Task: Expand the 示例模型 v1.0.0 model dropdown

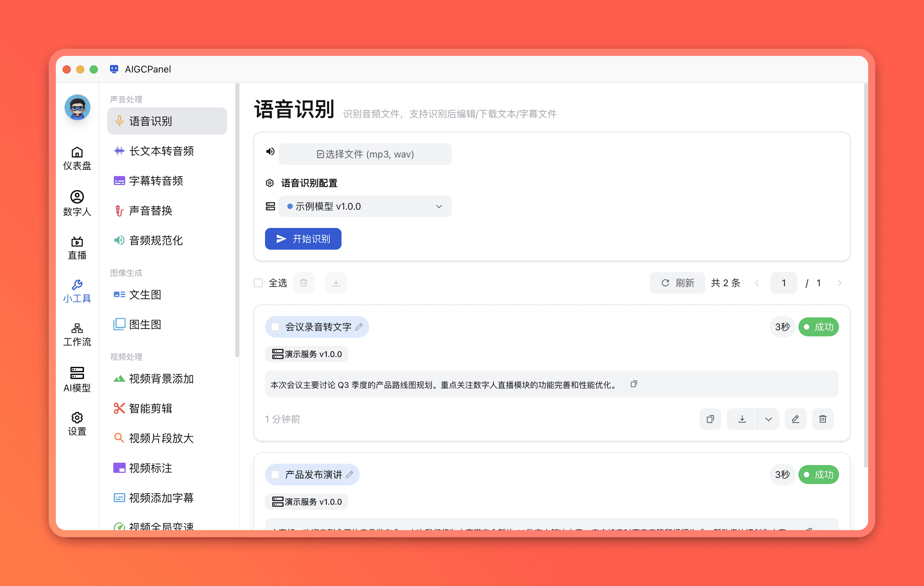Action: point(365,206)
